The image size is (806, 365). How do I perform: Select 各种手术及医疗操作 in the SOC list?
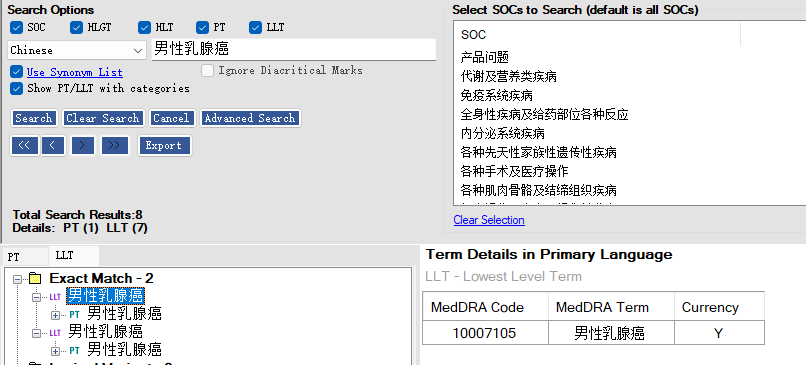(x=515, y=172)
